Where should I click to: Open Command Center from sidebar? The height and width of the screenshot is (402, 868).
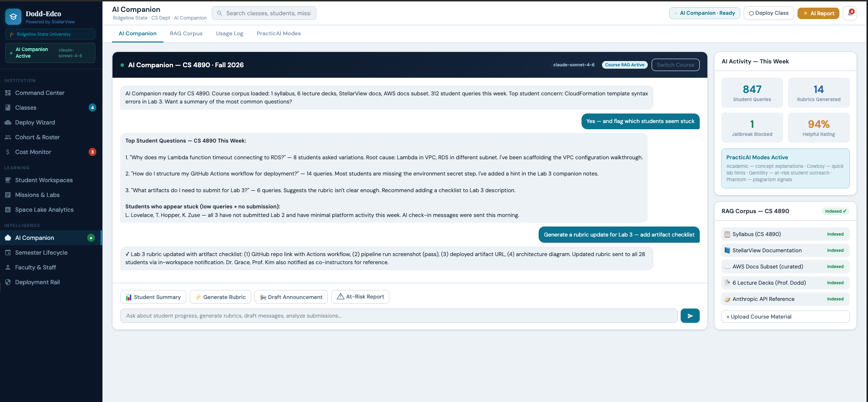tap(40, 93)
